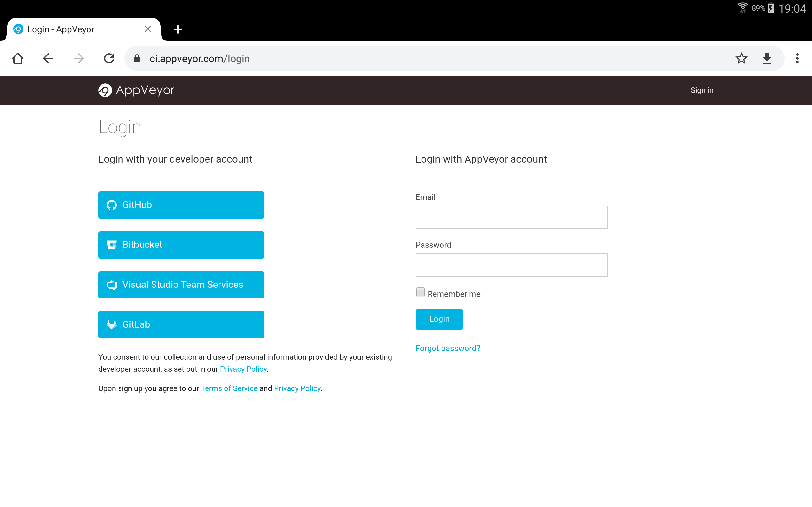Open the Forgot password link

(x=448, y=348)
